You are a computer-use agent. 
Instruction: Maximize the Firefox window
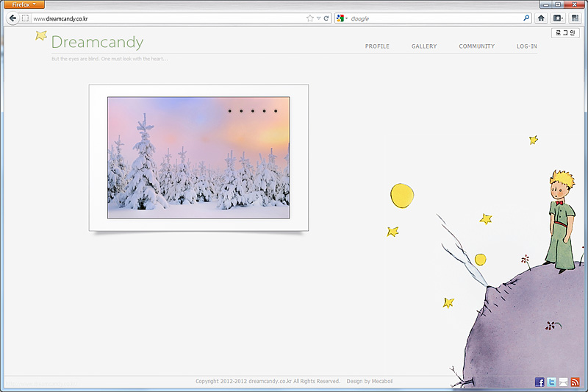click(x=558, y=4)
